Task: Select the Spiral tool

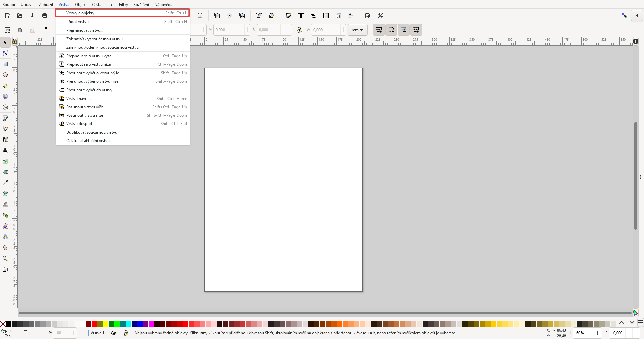Action: tap(5, 107)
